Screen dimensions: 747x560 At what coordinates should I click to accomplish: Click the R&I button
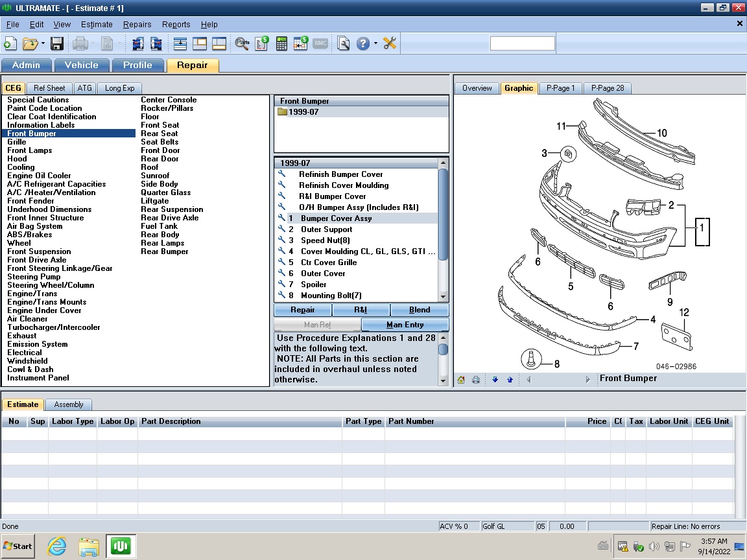(361, 310)
